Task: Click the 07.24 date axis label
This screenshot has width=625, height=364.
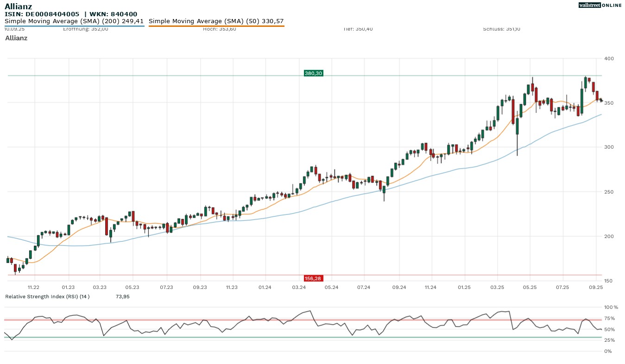Action: tap(364, 288)
